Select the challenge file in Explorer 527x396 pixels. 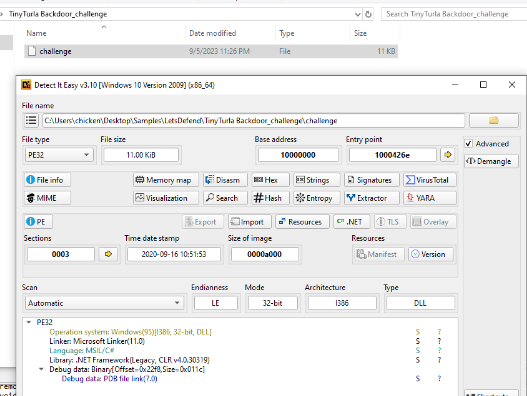pyautogui.click(x=211, y=51)
